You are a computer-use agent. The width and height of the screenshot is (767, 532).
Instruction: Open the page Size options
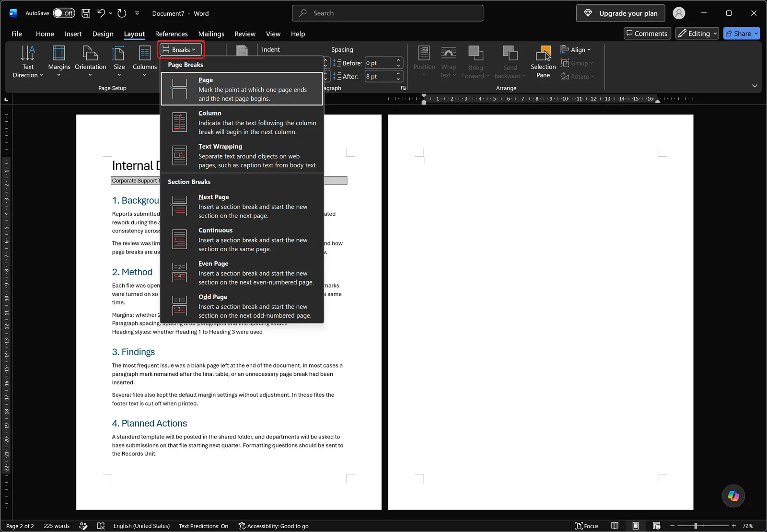119,61
